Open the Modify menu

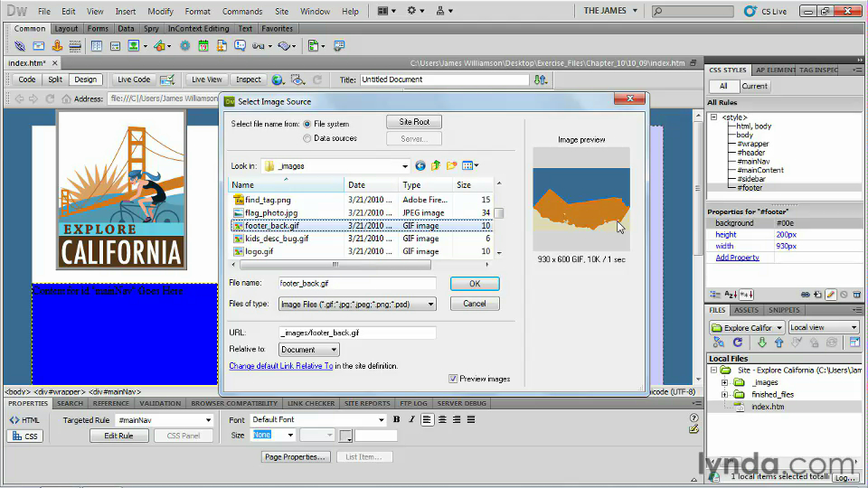[x=161, y=11]
